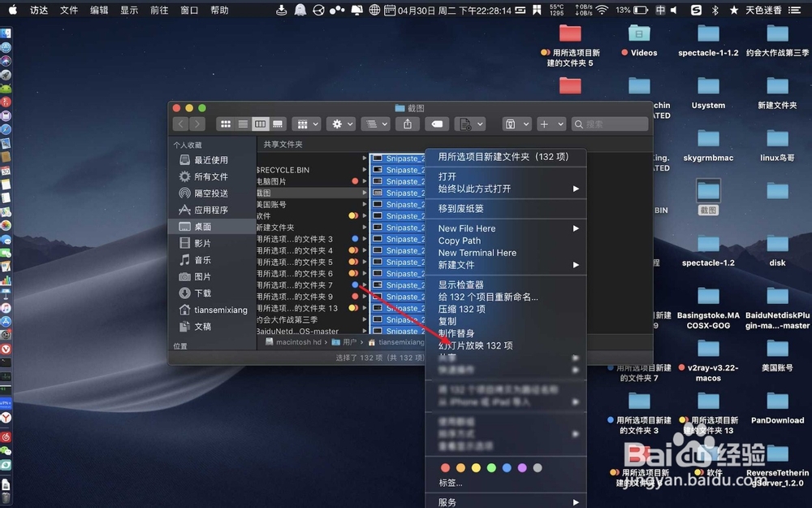
Task: Click the Bluetooth menu bar icon
Action: click(715, 10)
